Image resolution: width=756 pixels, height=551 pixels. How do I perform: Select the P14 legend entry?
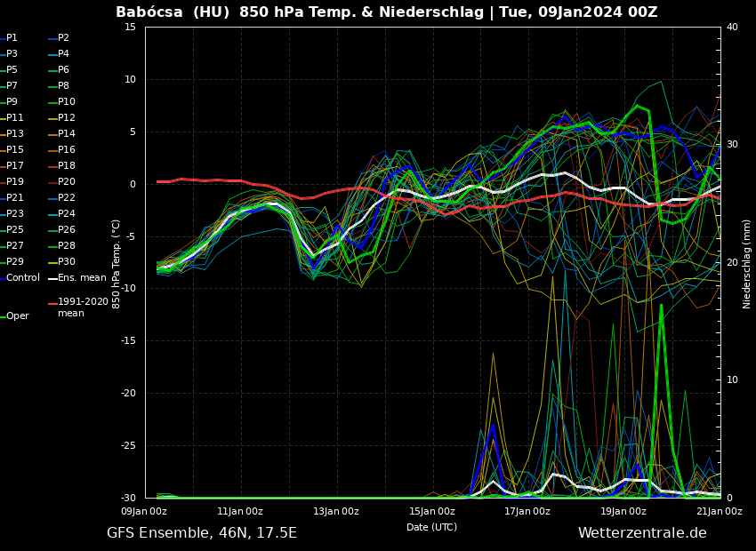click(x=66, y=134)
